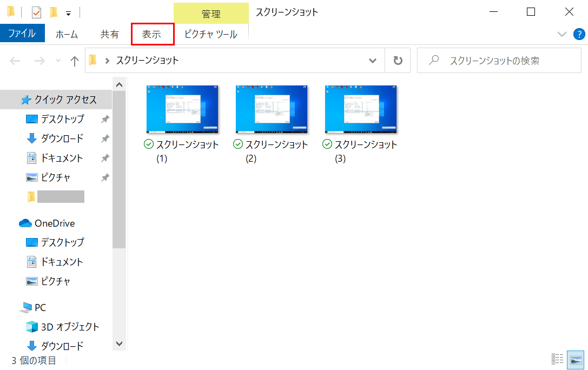Open help with the question mark icon
Viewport: 588px width, 370px height.
579,34
